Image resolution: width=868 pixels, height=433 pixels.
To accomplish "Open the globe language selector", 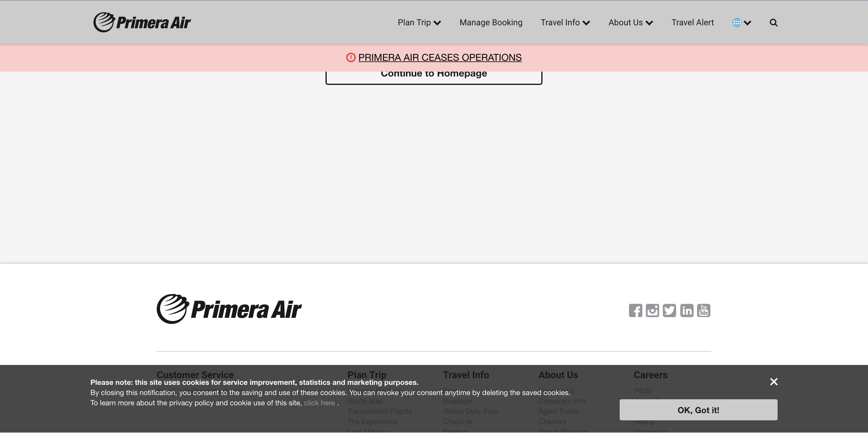I will (742, 23).
